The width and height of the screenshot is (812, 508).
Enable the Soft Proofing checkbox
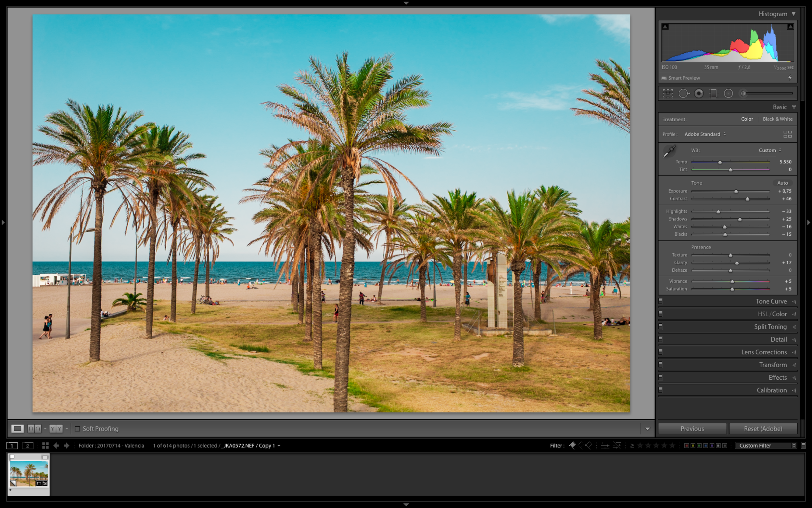(x=78, y=429)
